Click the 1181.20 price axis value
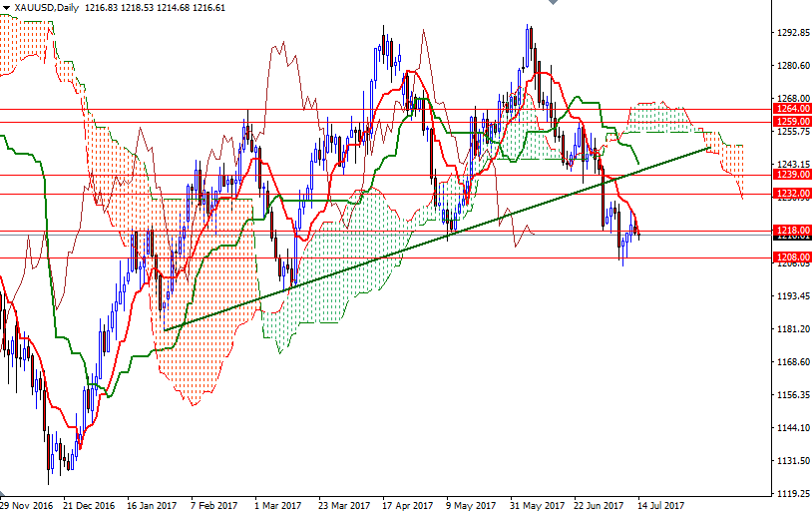The height and width of the screenshot is (513, 812). click(x=793, y=329)
